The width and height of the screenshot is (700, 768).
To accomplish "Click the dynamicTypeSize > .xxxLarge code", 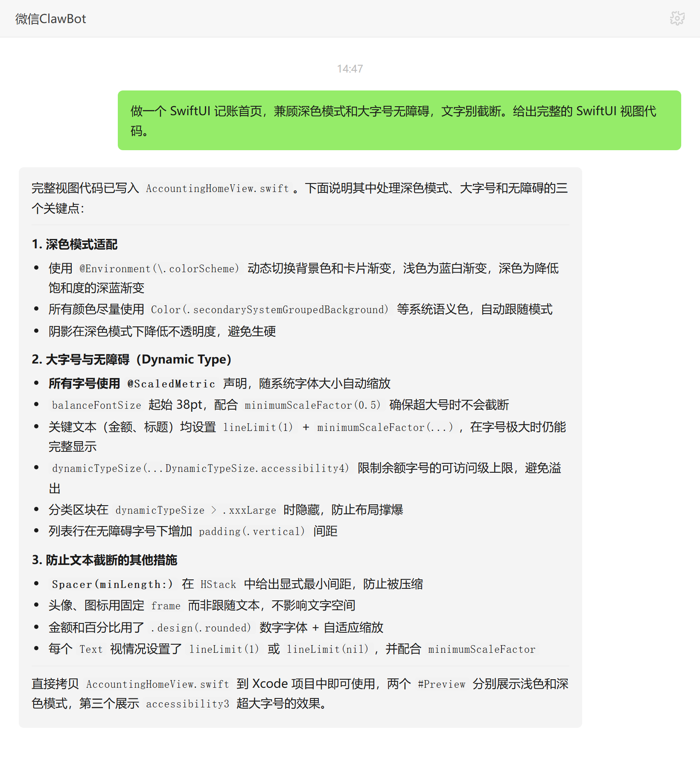I will (196, 510).
